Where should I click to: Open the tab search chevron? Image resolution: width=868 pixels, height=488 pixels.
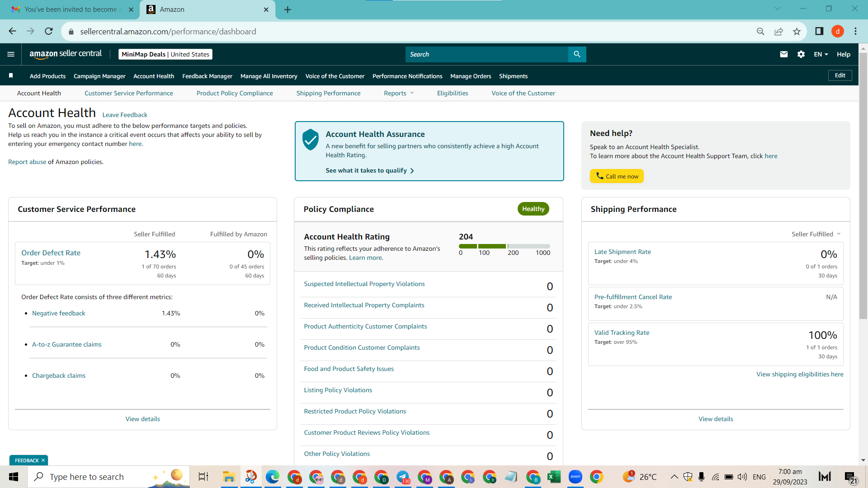coord(777,9)
